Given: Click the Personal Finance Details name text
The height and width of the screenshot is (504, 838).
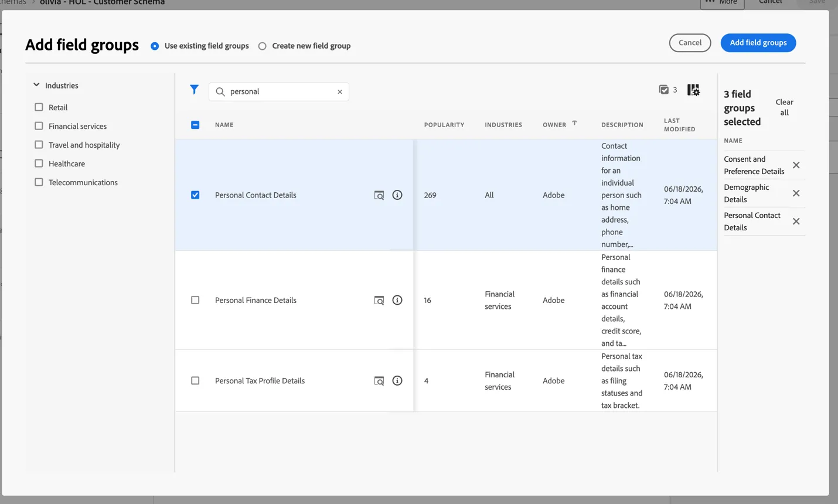Looking at the screenshot, I should click(x=256, y=300).
